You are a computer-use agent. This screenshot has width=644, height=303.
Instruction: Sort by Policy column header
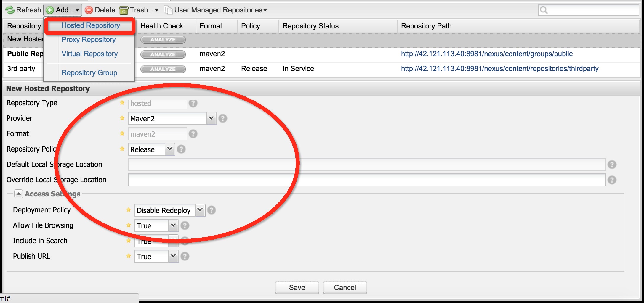(258, 26)
